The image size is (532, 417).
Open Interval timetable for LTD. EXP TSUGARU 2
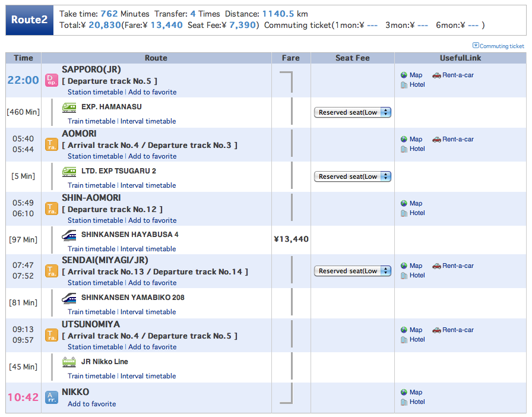pyautogui.click(x=148, y=185)
